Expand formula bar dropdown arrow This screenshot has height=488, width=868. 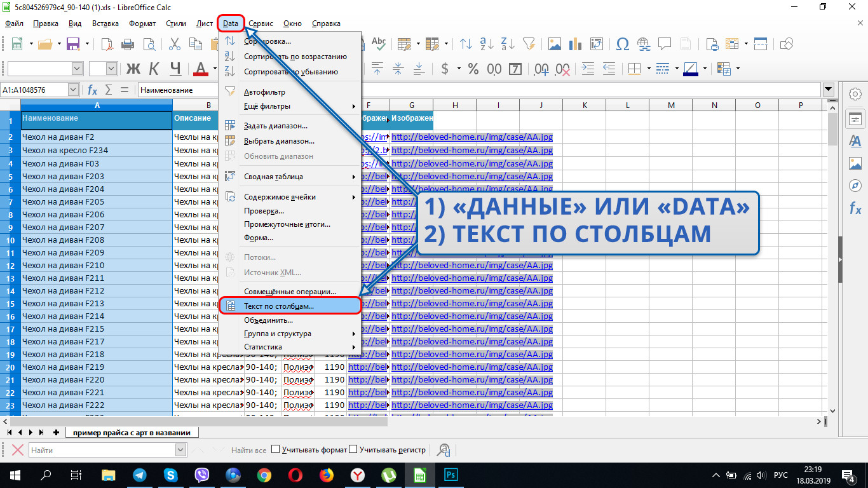point(828,90)
